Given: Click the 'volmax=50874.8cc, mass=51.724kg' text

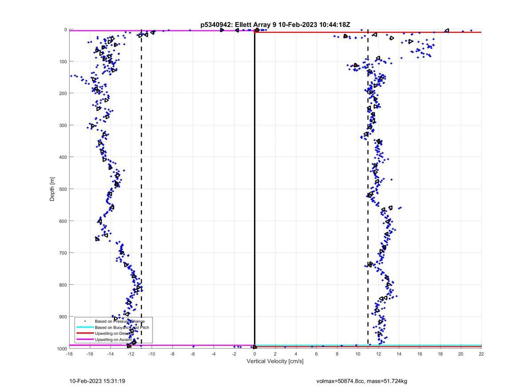Looking at the screenshot, I should tap(361, 381).
